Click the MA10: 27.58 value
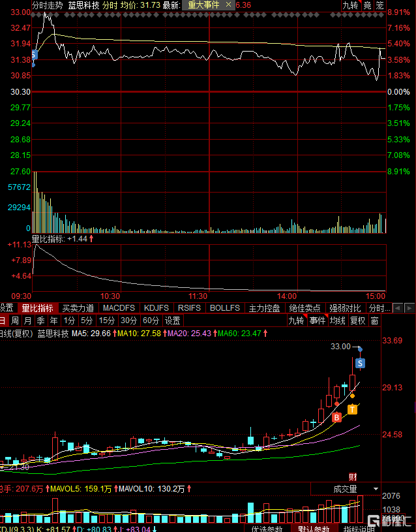Viewport: 416px width, 532px height. coord(139,334)
